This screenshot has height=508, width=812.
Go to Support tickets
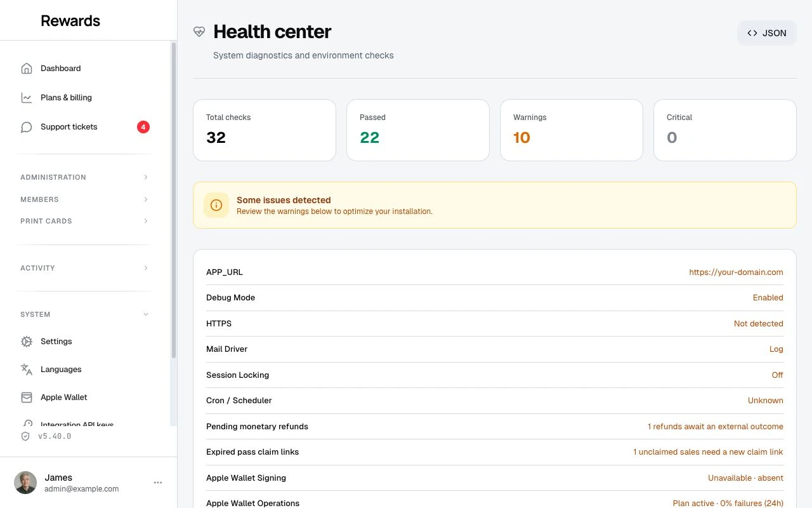[85, 127]
